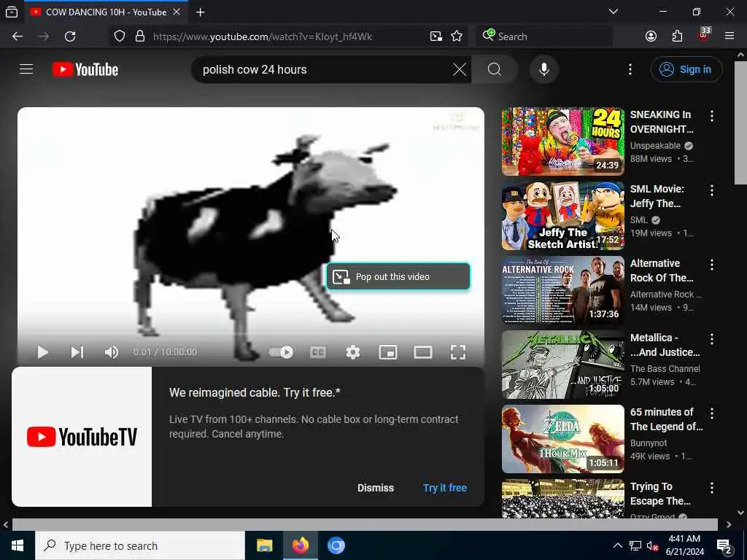
Task: Close the COW DANCING 10H tab
Action: point(177,12)
